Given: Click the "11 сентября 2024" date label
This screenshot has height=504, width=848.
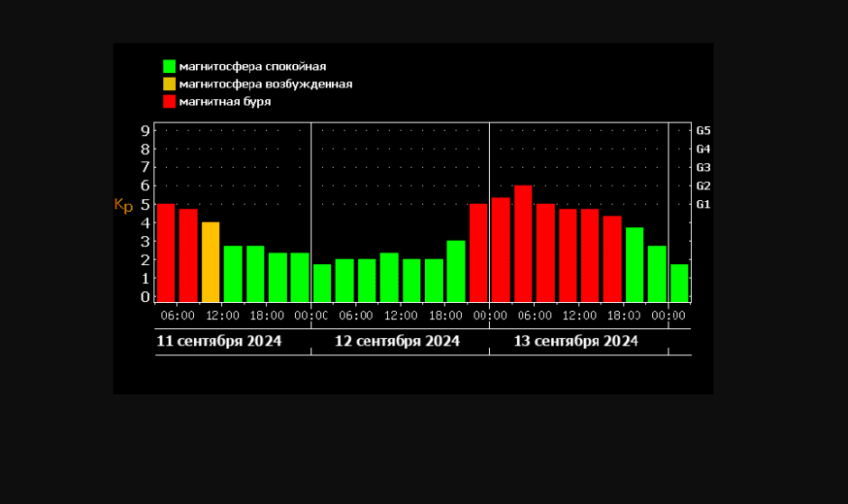Looking at the screenshot, I should (x=219, y=342).
